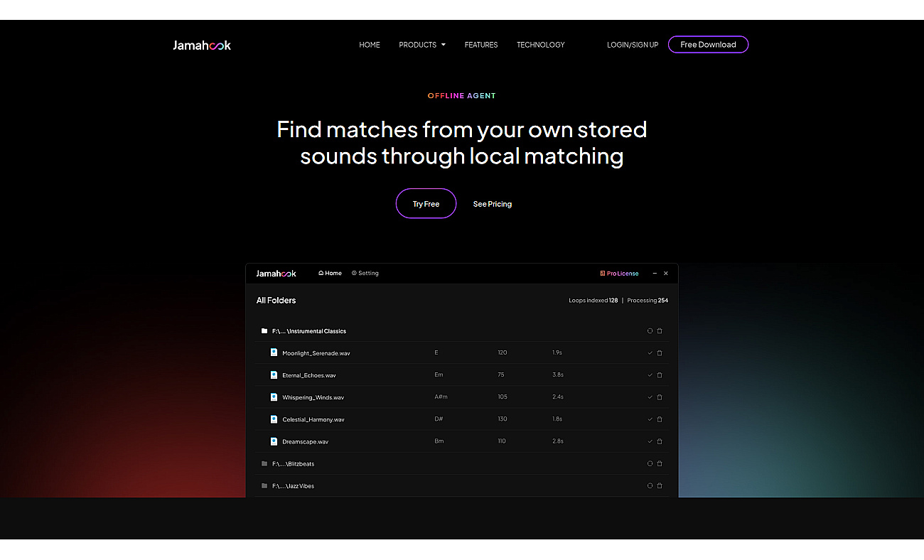Open LOGIN/SIGN UP
The height and width of the screenshot is (560, 924).
633,45
